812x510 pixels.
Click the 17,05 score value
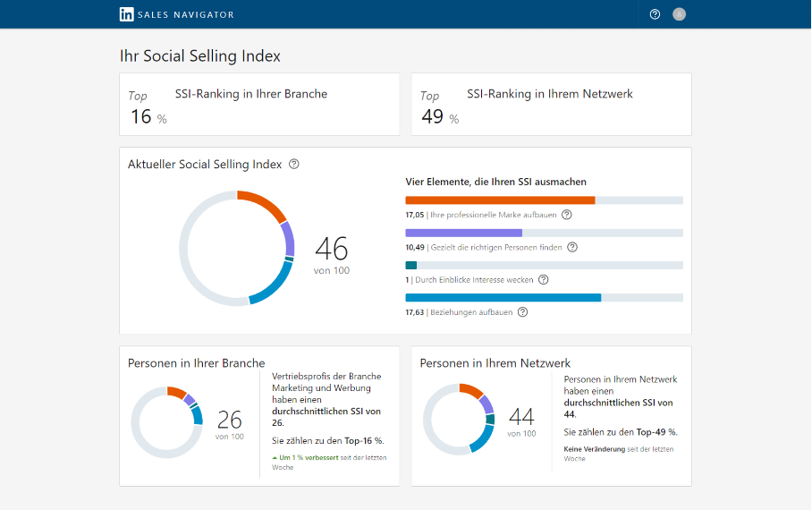point(415,215)
